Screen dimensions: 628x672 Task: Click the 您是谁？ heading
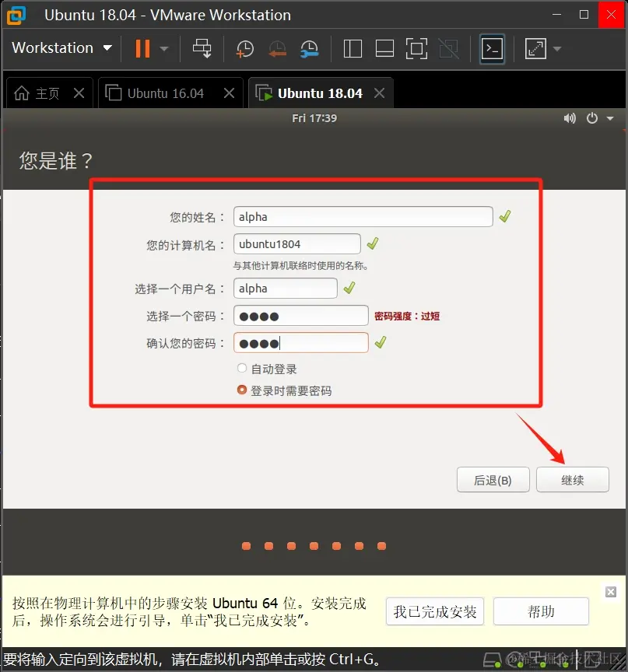[56, 161]
